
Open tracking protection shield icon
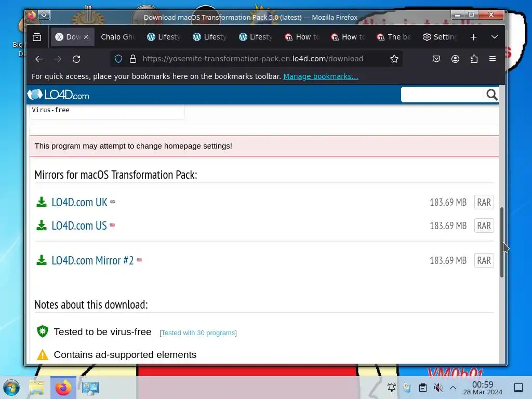[x=118, y=59]
